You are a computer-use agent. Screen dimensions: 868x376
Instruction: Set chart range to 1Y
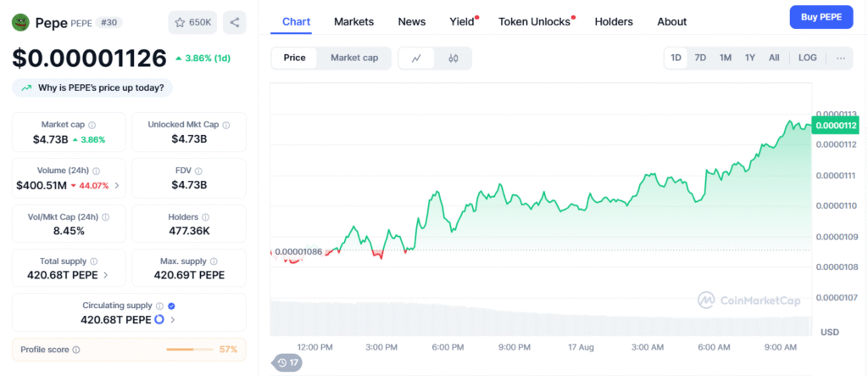750,58
